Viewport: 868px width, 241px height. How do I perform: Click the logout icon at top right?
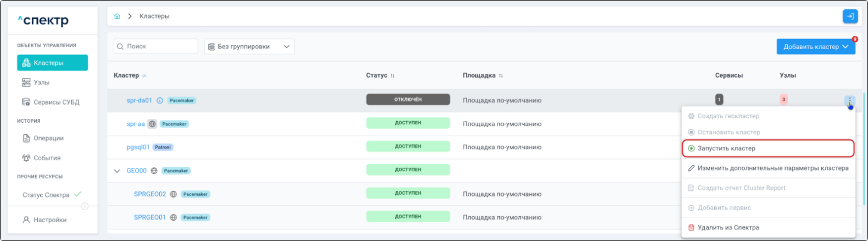[x=850, y=17]
